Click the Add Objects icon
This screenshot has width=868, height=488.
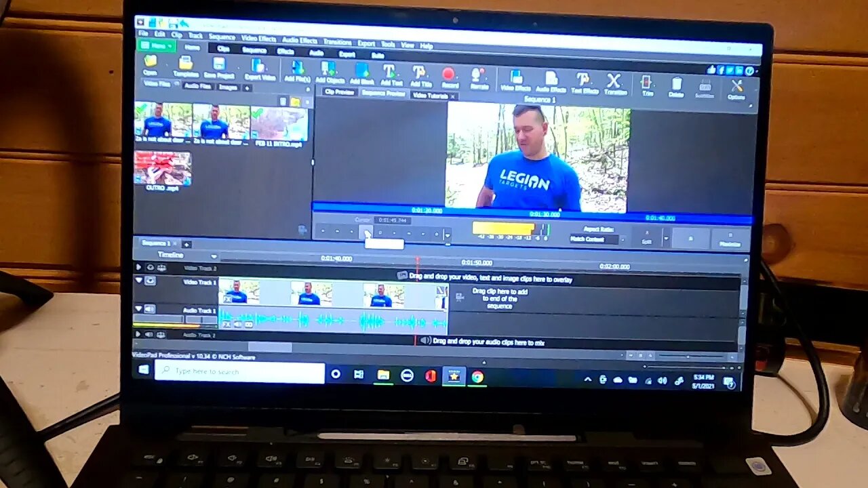pos(330,72)
